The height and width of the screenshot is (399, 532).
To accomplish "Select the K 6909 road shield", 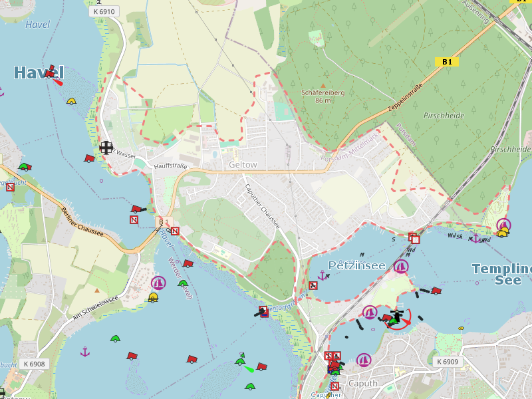I will (448, 362).
